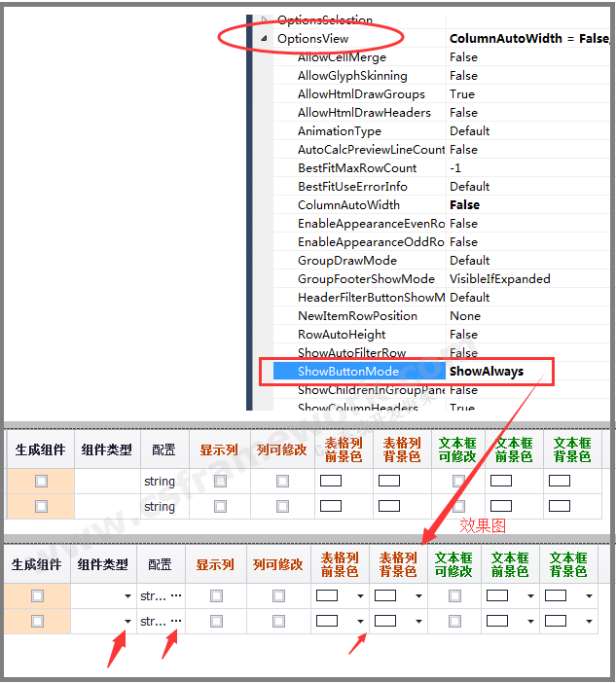Tick 显示列 checkbox in first row of lower grid
616x683 pixels.
[217, 595]
